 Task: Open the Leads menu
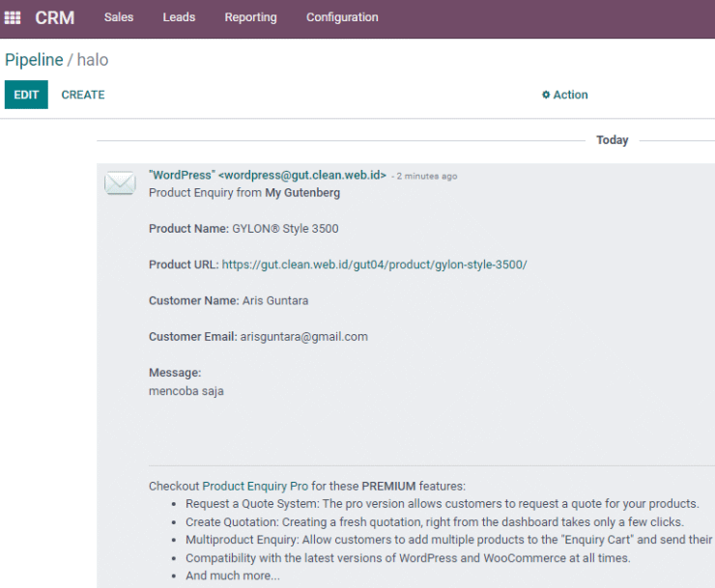tap(179, 17)
